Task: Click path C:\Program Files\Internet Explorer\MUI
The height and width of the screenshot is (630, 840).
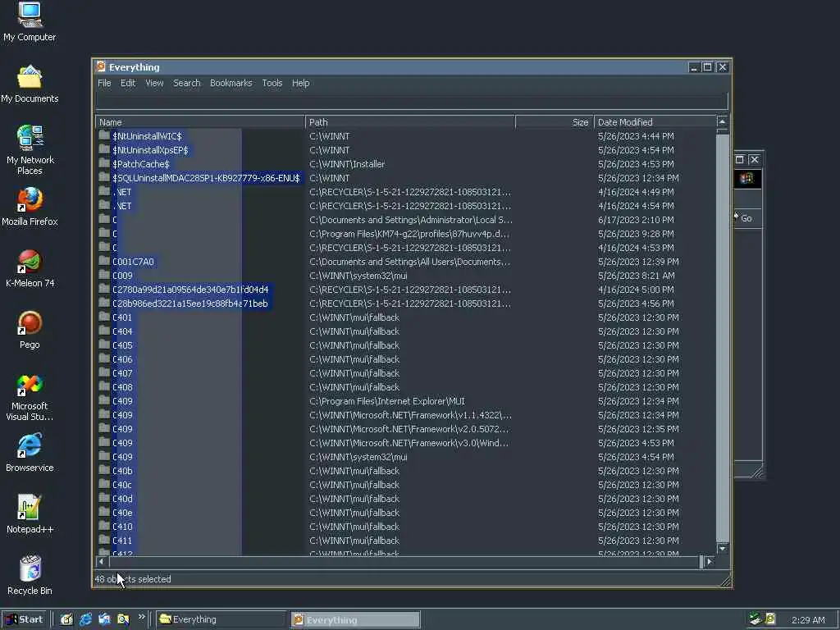Action: [x=387, y=401]
